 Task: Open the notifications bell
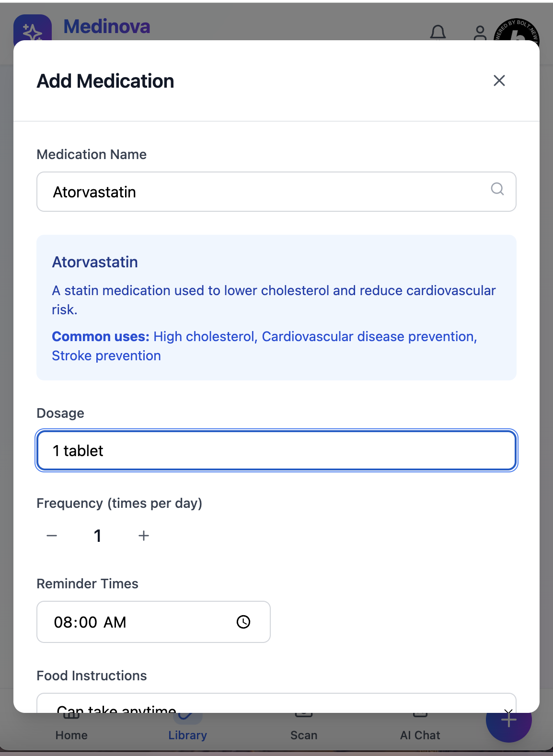coord(438,33)
